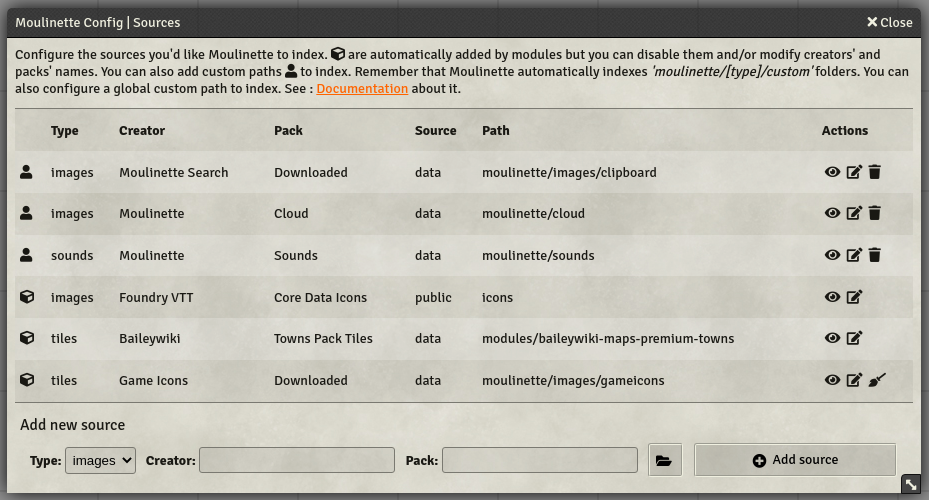Screen dimensions: 929x500
Task: Click the Actions column header
Action: 845,130
